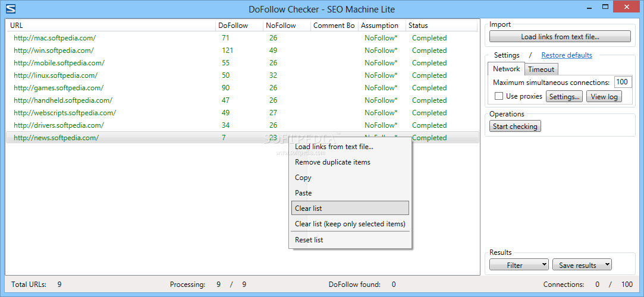Image resolution: width=644 pixels, height=297 pixels.
Task: Select the http://webscripts.softpedia.com/ row
Action: (x=243, y=113)
